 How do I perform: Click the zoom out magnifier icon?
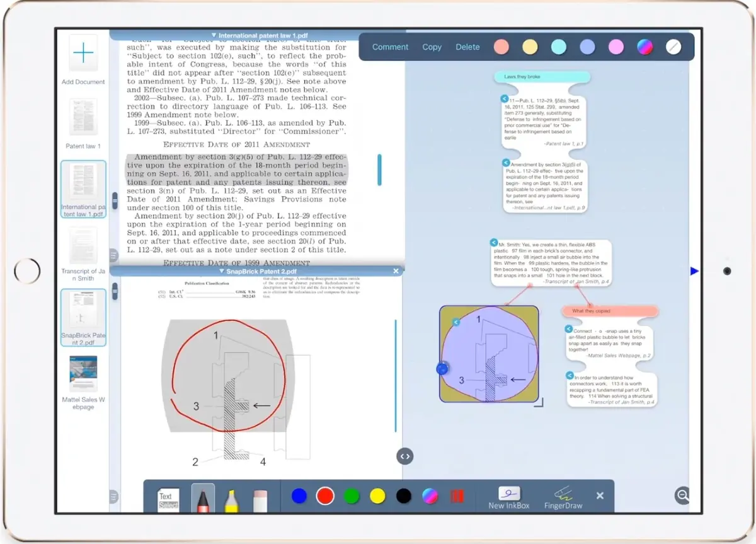(682, 495)
